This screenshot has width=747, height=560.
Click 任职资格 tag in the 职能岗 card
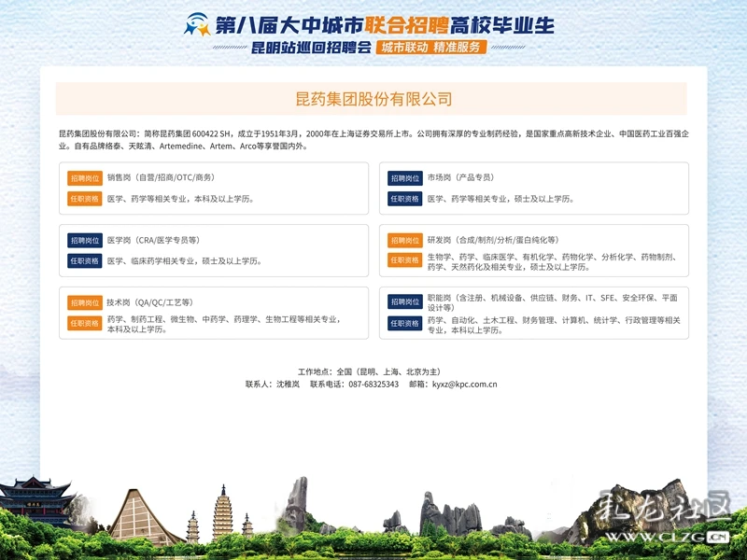(405, 323)
